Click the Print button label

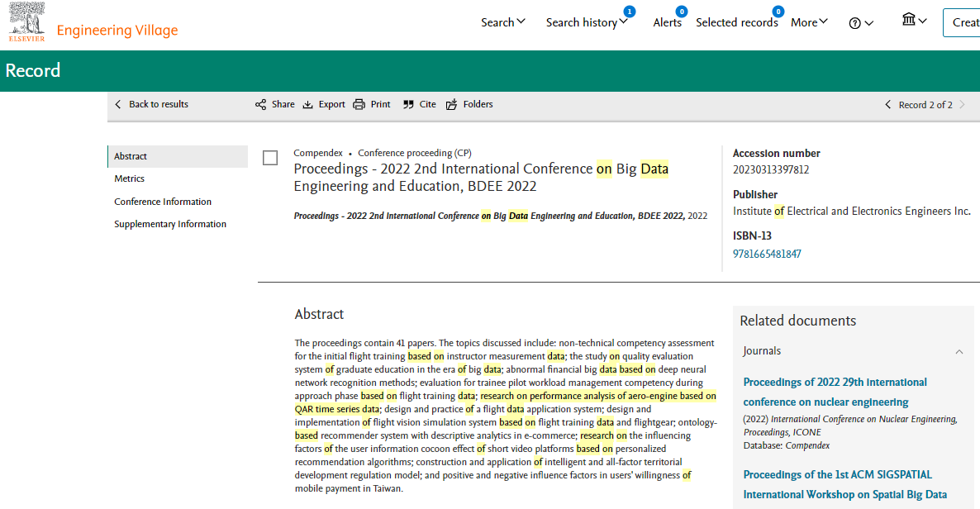tap(380, 104)
